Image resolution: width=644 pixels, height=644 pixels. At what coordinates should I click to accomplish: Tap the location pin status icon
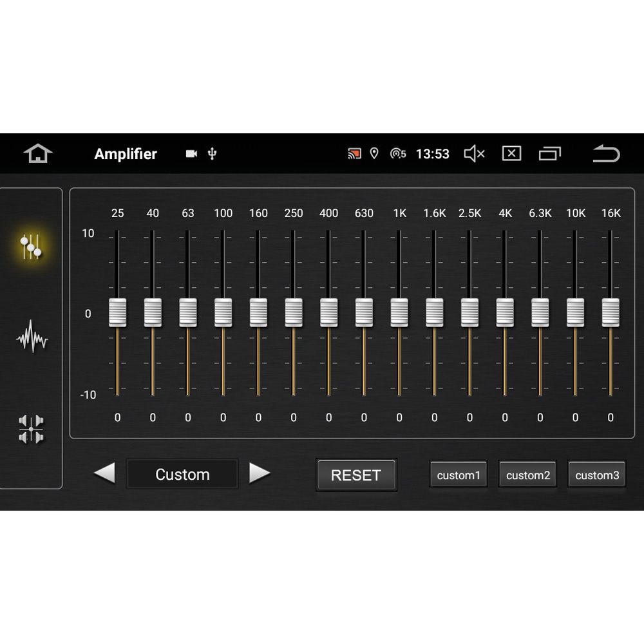pyautogui.click(x=374, y=154)
